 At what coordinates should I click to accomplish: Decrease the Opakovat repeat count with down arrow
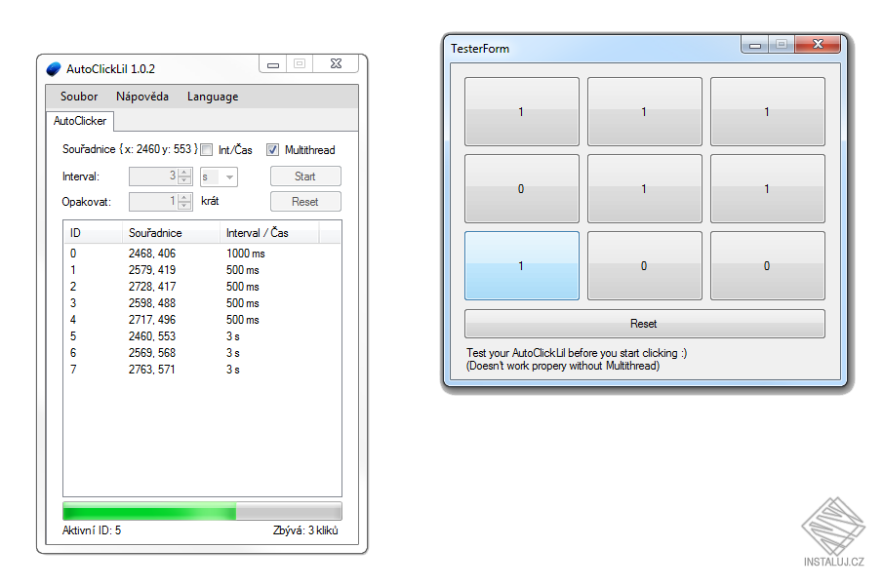click(184, 206)
